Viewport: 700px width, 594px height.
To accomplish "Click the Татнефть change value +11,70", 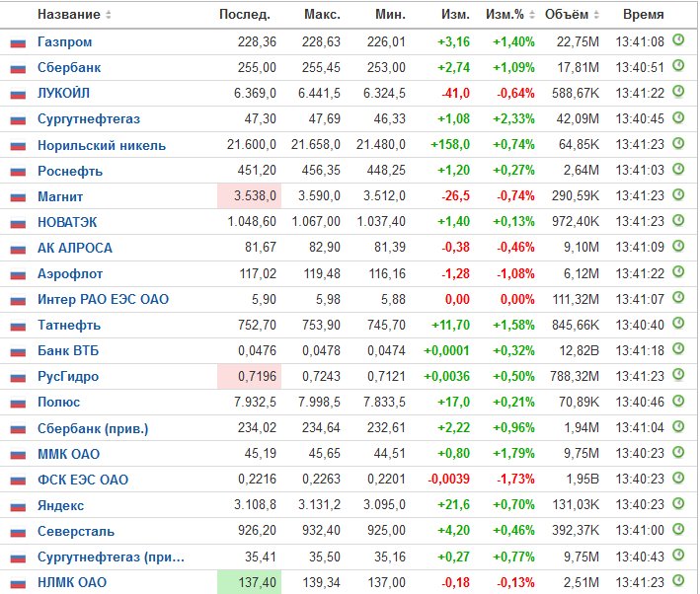I will click(450, 325).
